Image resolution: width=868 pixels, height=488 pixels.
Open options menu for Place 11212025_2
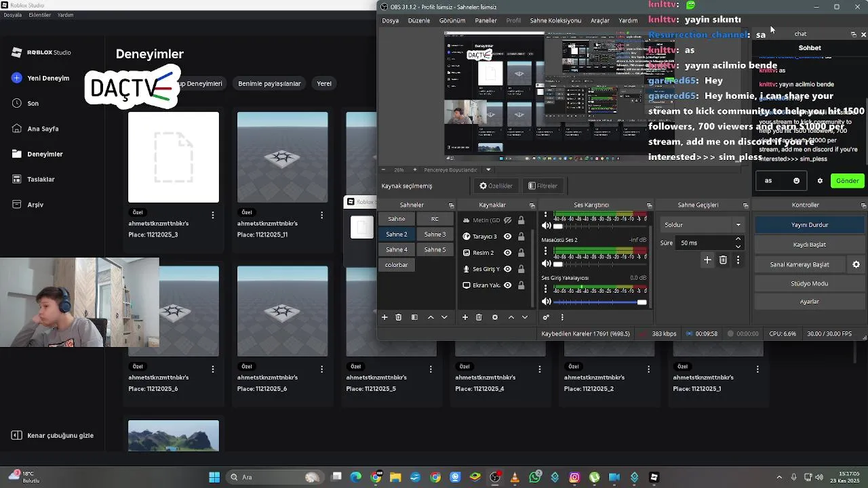coord(648,369)
